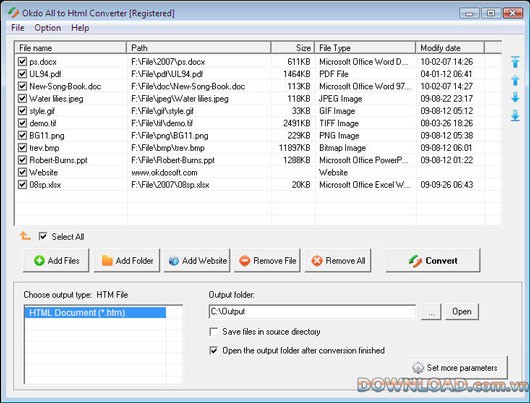Click the PDF File type cell

pos(334,74)
